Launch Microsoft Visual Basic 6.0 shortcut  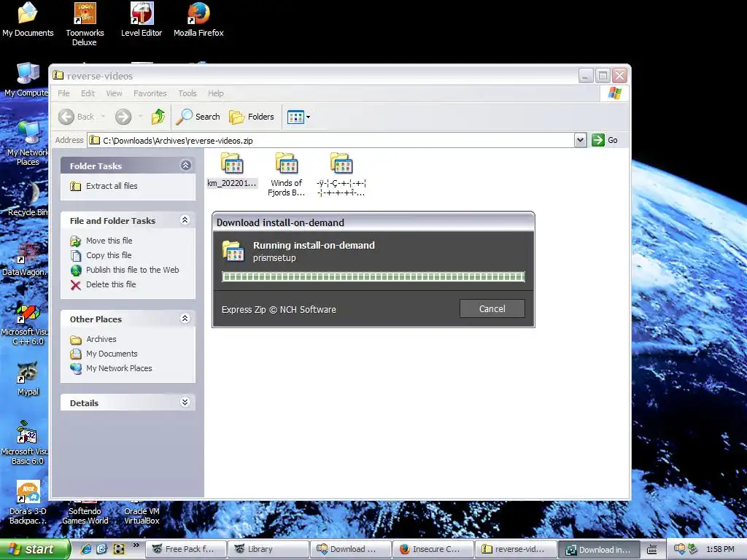pyautogui.click(x=25, y=443)
